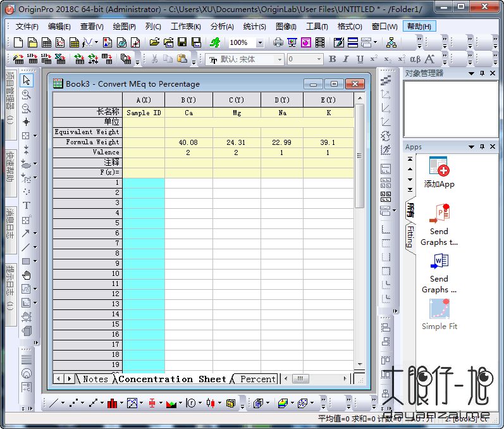The height and width of the screenshot is (429, 504).
Task: Toggle Bold formatting
Action: [333, 59]
